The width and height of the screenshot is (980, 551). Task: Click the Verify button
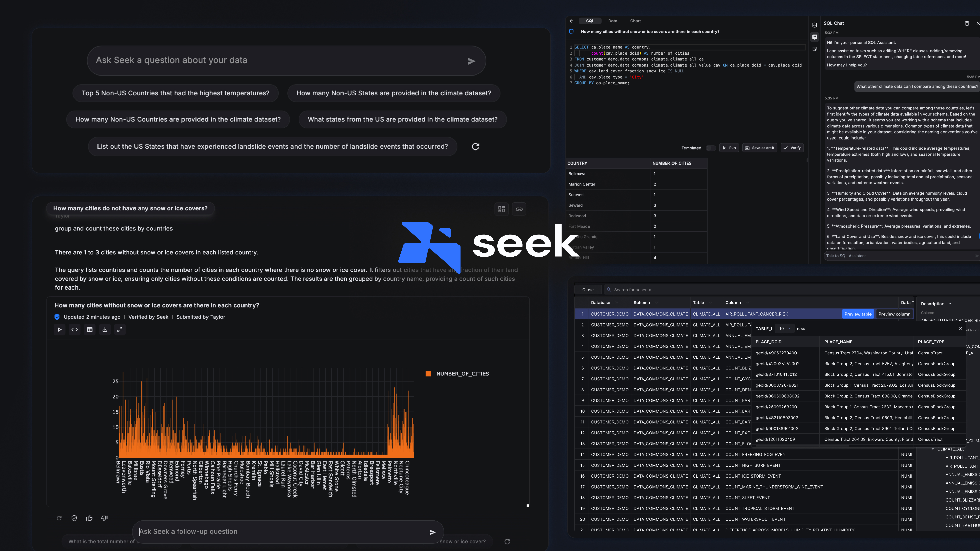point(792,148)
